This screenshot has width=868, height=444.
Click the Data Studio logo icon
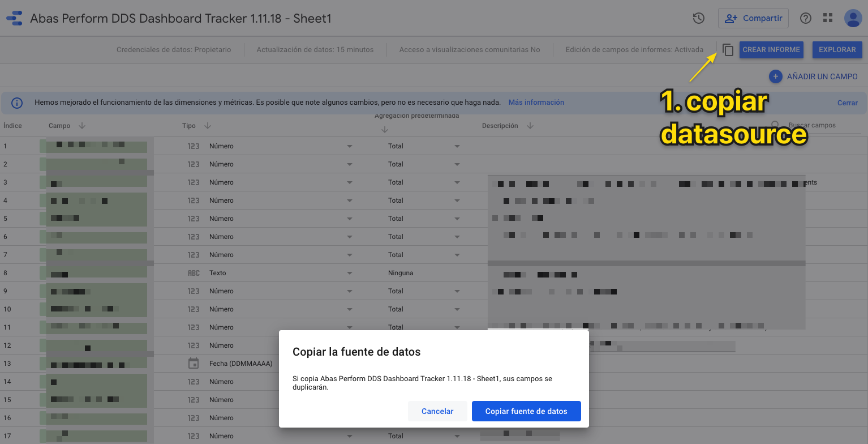point(14,18)
